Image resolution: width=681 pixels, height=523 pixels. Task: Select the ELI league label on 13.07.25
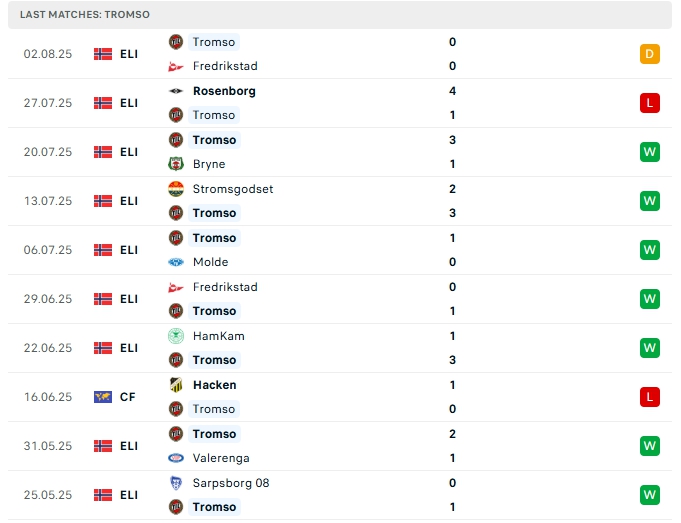[129, 201]
